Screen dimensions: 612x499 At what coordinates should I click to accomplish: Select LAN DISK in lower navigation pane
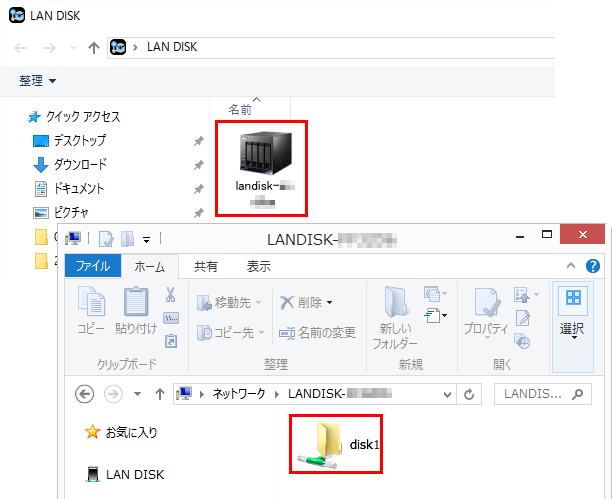[x=125, y=474]
